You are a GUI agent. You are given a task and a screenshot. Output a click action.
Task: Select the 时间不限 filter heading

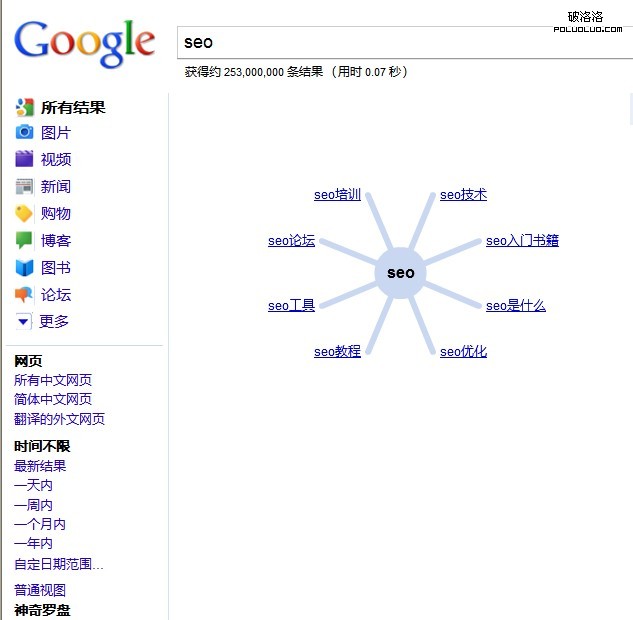point(42,446)
